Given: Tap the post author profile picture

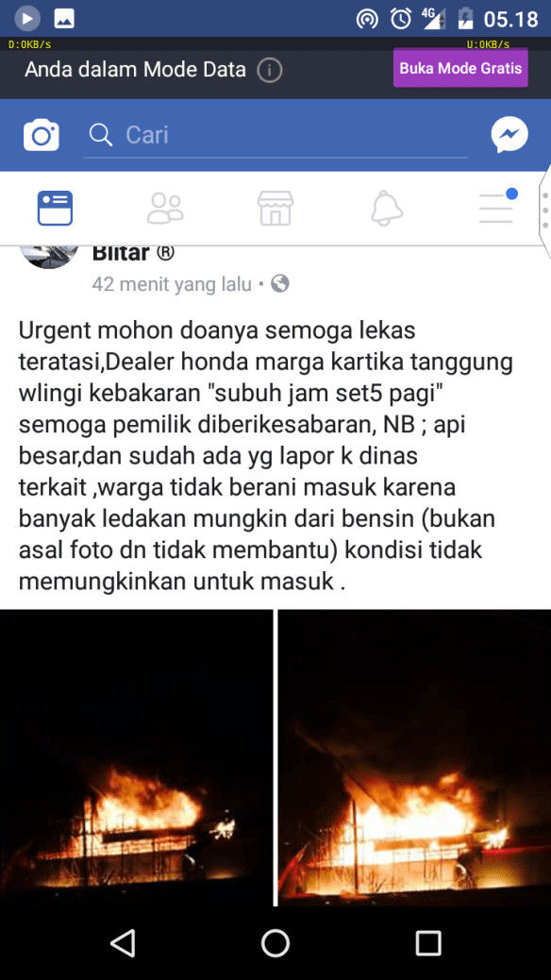Looking at the screenshot, I should tap(49, 257).
